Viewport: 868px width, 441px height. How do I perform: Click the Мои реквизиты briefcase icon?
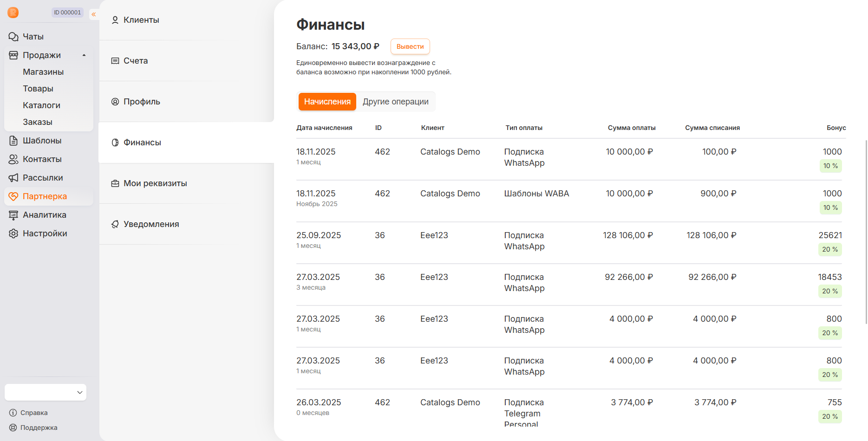click(115, 183)
